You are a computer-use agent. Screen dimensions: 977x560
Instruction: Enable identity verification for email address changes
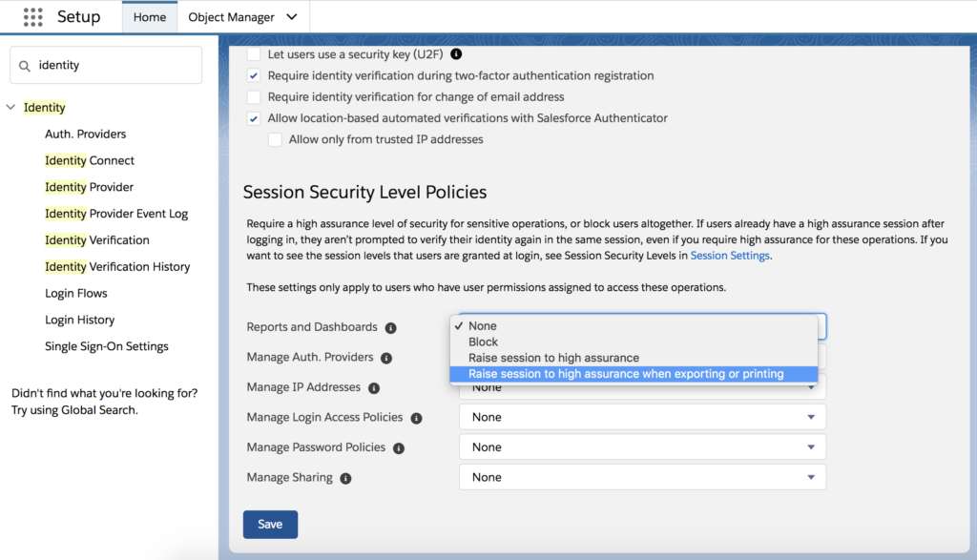[x=253, y=97]
